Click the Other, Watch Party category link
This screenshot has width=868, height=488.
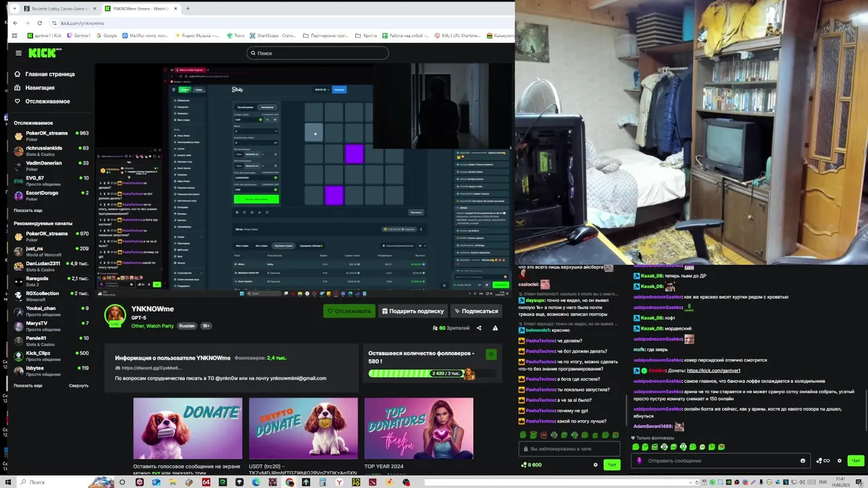click(153, 326)
